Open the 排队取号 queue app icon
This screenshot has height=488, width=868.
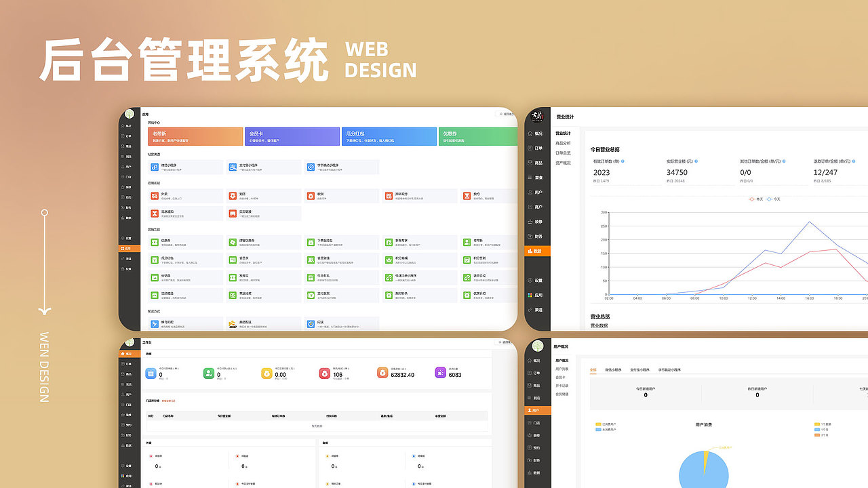click(x=389, y=196)
